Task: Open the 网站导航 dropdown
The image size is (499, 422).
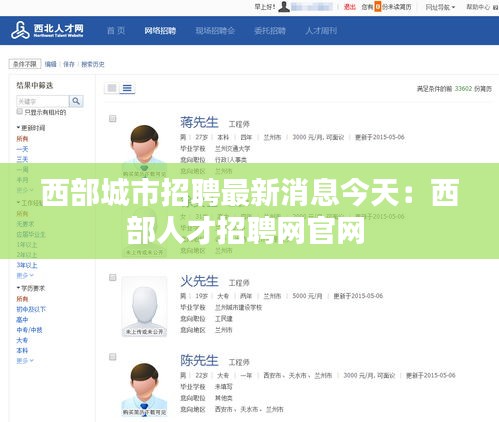Action: pos(440,7)
